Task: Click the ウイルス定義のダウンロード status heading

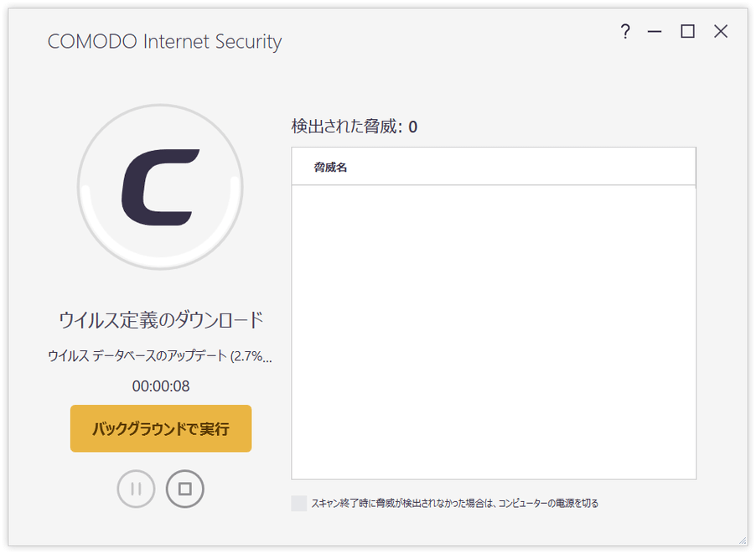Action: [161, 320]
